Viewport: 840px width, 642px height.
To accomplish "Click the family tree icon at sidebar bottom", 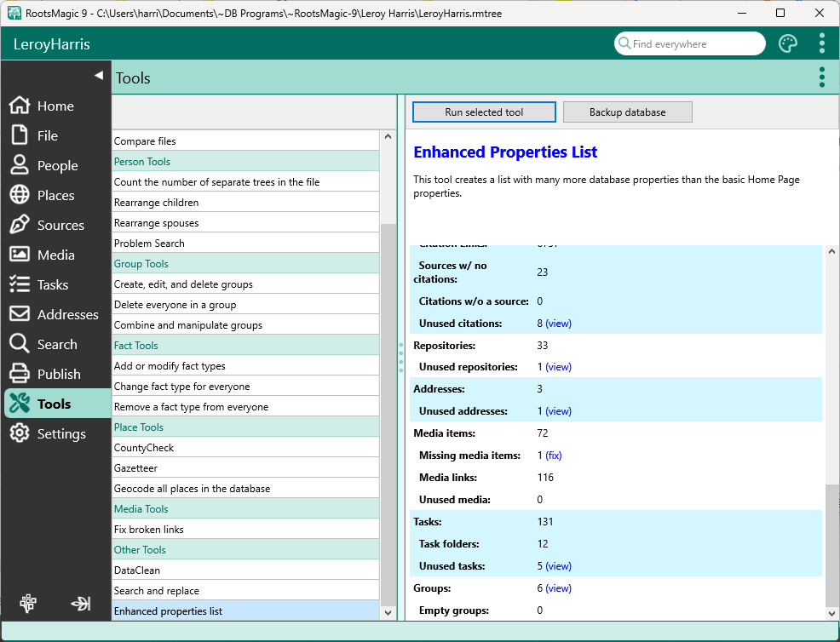I will (x=28, y=604).
